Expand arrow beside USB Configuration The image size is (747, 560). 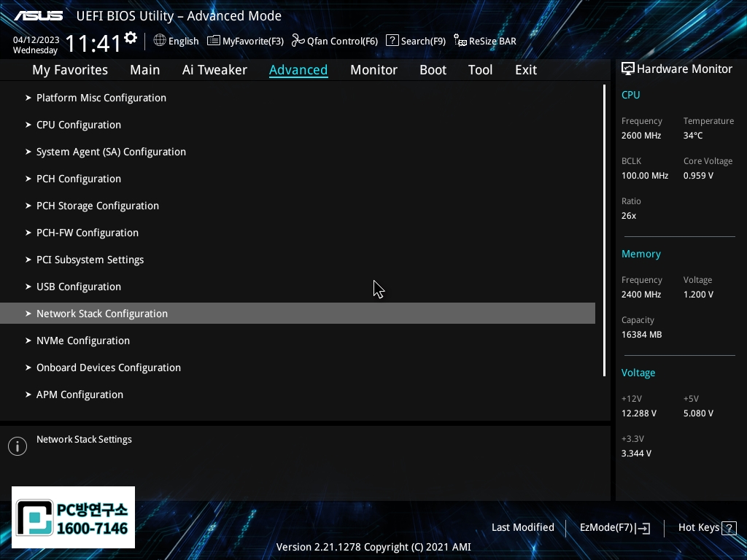28,287
